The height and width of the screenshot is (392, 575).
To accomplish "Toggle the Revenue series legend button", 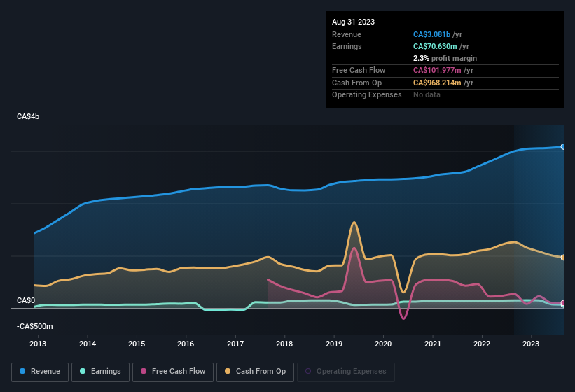I will coord(40,372).
